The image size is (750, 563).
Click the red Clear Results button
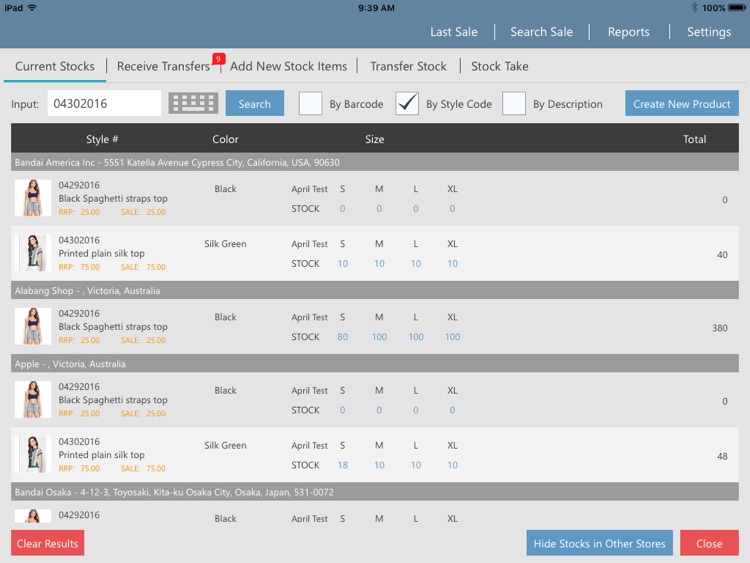47,543
